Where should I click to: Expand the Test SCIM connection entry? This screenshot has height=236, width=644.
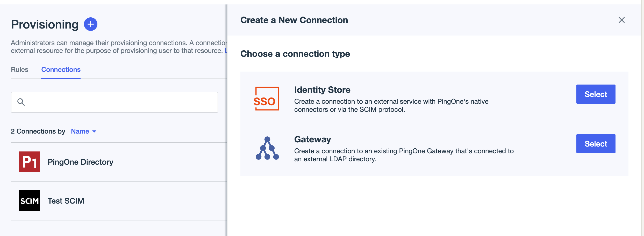(x=66, y=200)
